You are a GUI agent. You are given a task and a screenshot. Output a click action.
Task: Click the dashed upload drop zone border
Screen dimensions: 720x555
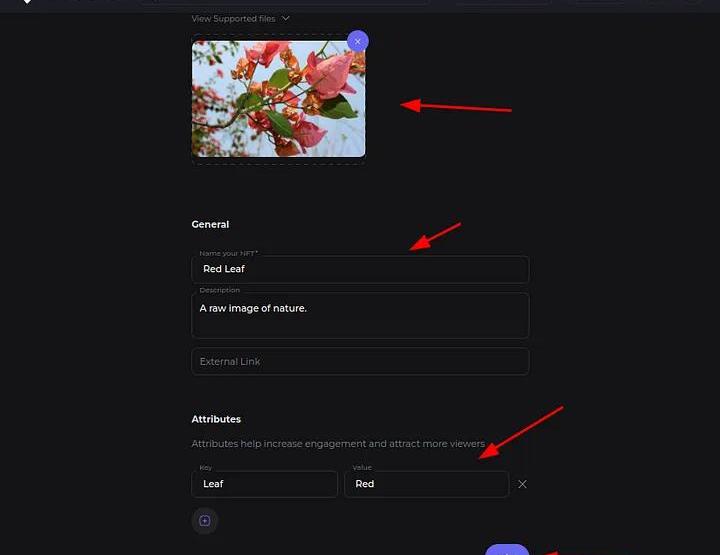point(278,164)
